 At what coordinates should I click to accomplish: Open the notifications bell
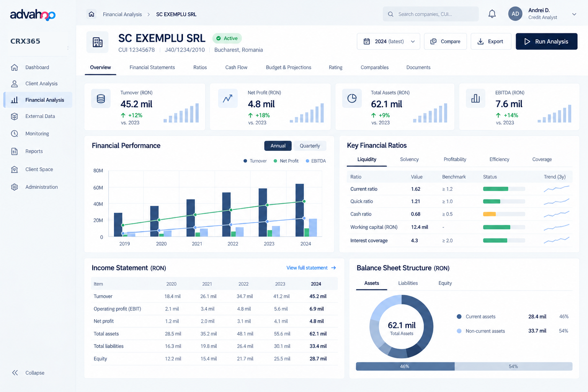click(x=492, y=14)
